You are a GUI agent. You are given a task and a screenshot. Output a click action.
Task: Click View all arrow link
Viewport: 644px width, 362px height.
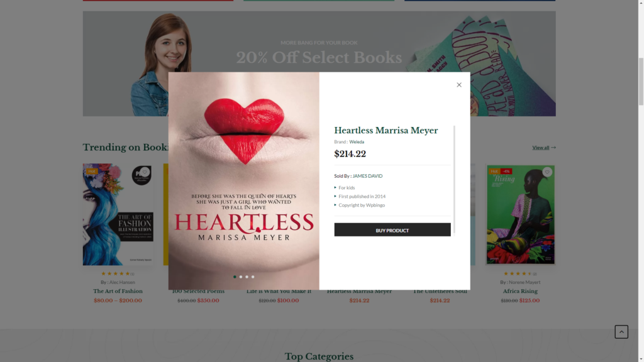tap(544, 147)
